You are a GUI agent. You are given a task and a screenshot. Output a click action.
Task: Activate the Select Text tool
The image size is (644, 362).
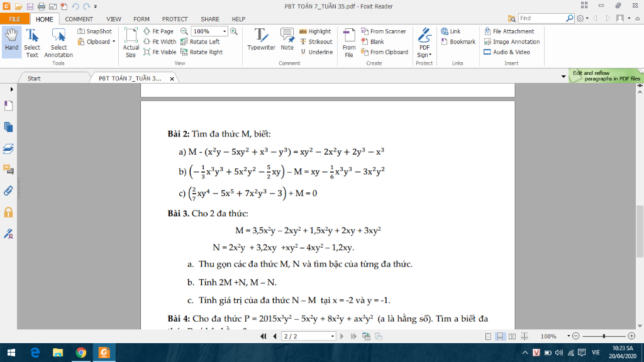click(32, 43)
